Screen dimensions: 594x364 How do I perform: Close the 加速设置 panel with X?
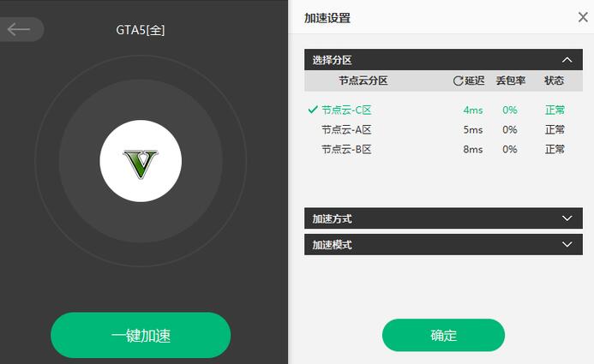tap(583, 17)
